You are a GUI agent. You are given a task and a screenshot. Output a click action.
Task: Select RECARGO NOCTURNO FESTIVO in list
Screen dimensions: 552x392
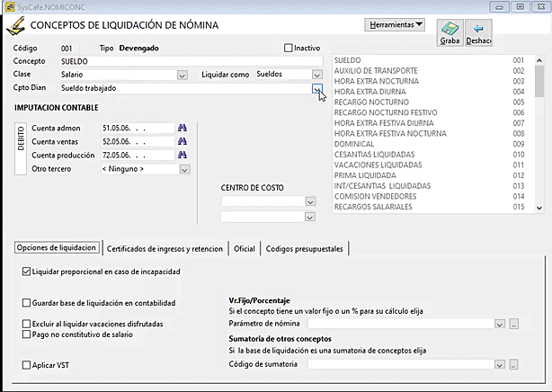coord(433,112)
